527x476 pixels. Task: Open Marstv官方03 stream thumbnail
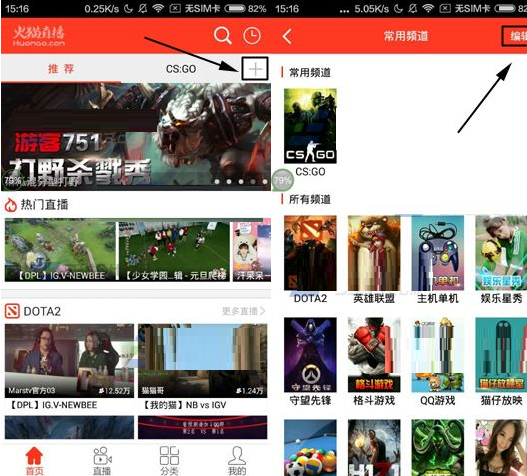(x=69, y=361)
